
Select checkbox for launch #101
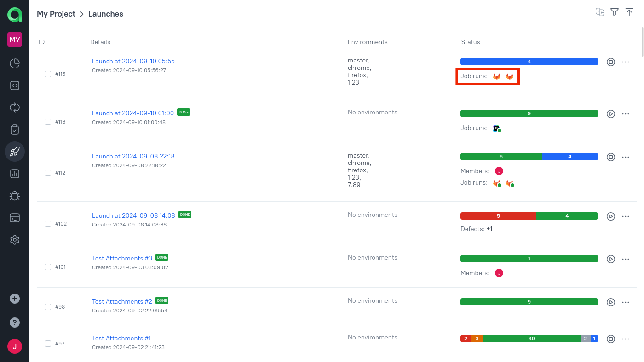(x=48, y=267)
